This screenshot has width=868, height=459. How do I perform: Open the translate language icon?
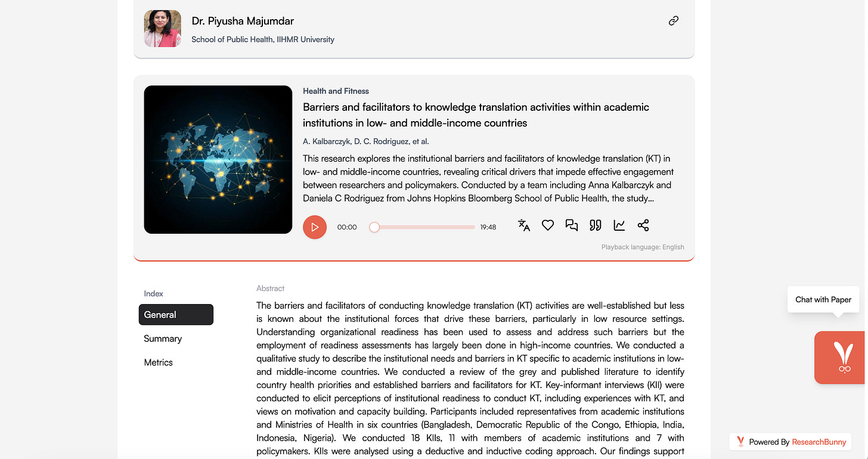pyautogui.click(x=524, y=225)
